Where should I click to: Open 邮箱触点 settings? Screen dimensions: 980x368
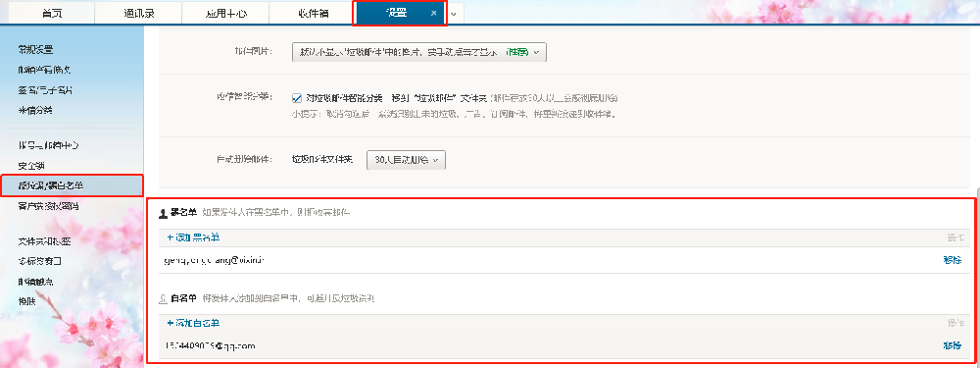click(35, 281)
